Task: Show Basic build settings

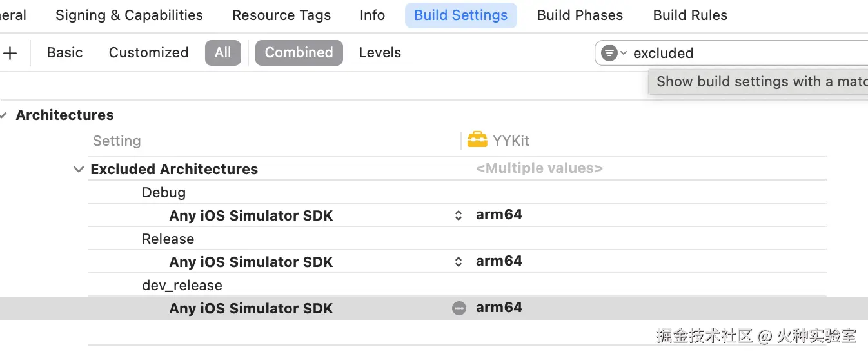Action: coord(65,53)
